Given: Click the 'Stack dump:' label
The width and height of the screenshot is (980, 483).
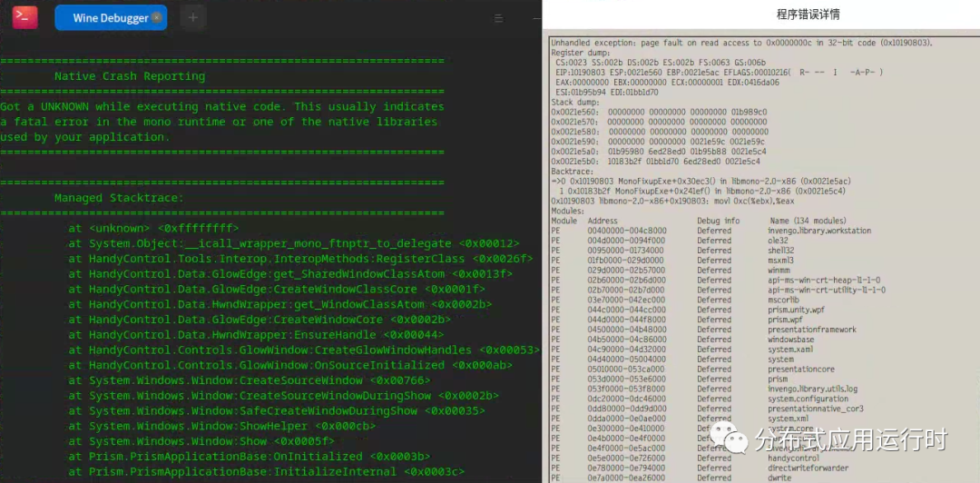Looking at the screenshot, I should (x=575, y=102).
